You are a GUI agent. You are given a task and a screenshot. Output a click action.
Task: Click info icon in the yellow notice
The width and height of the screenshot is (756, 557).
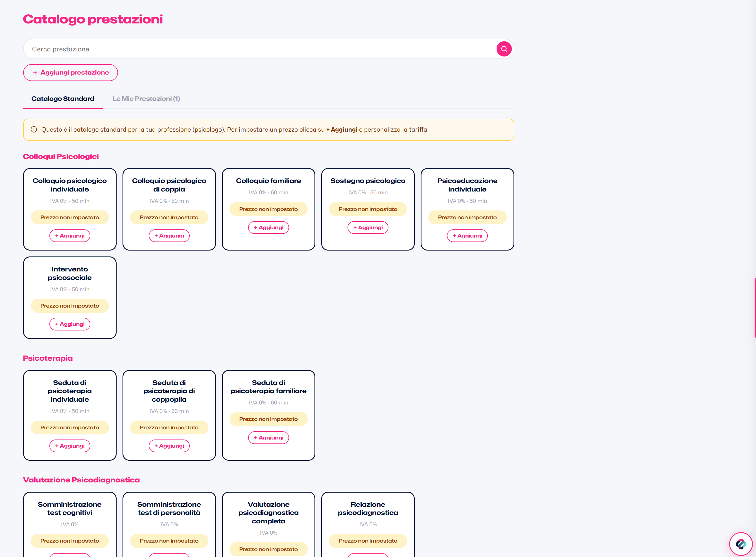pos(34,129)
